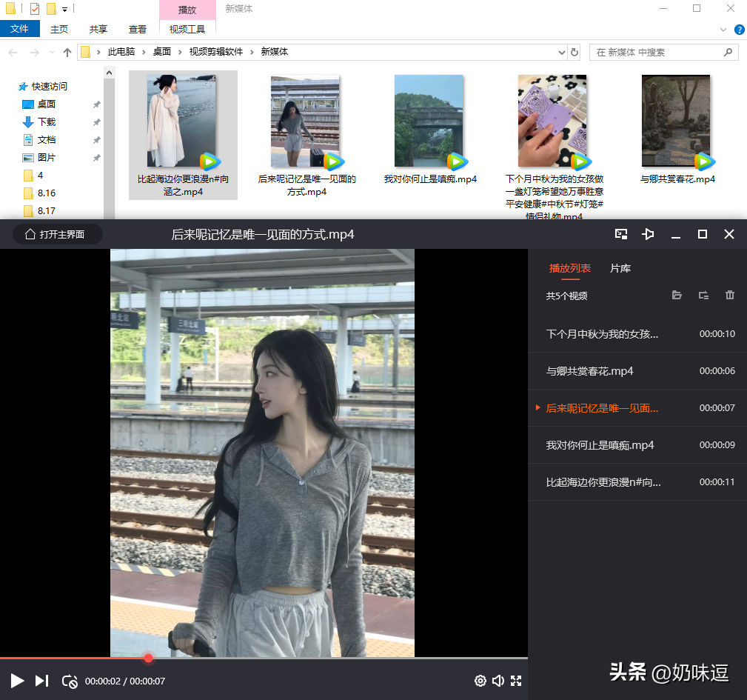The width and height of the screenshot is (747, 700).
Task: Select the 我对你何止是嗔痴.mp4 thumbnail
Action: 429,121
